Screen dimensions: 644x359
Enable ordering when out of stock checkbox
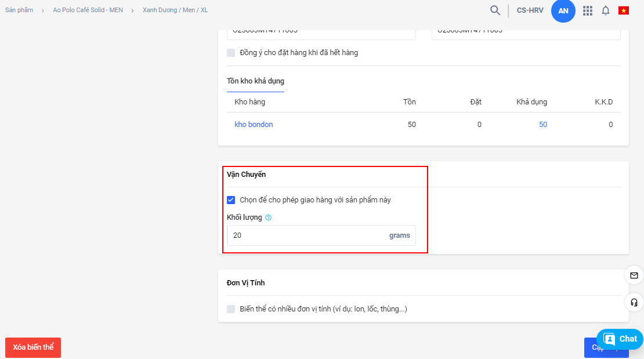tap(231, 53)
